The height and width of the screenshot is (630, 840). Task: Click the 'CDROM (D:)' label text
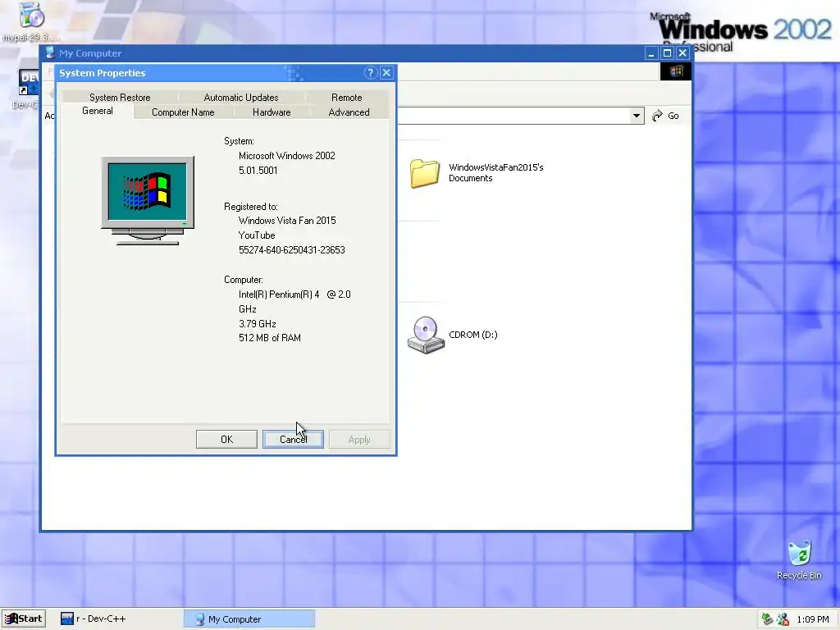tap(473, 335)
